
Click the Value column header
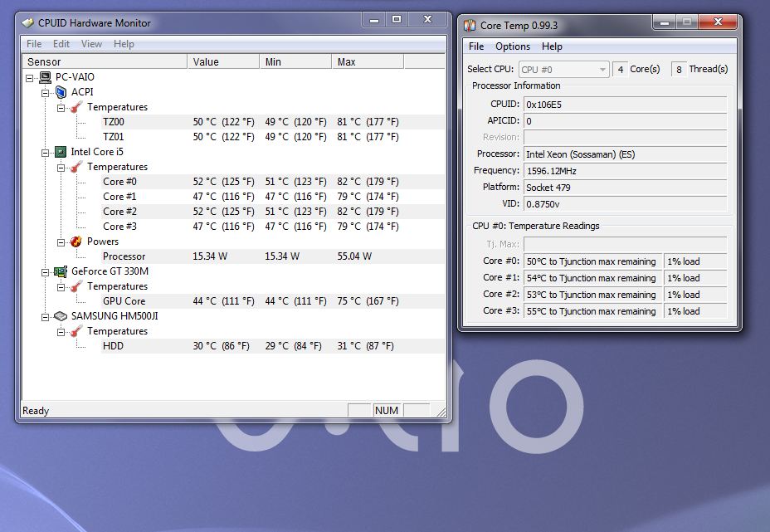tap(223, 62)
